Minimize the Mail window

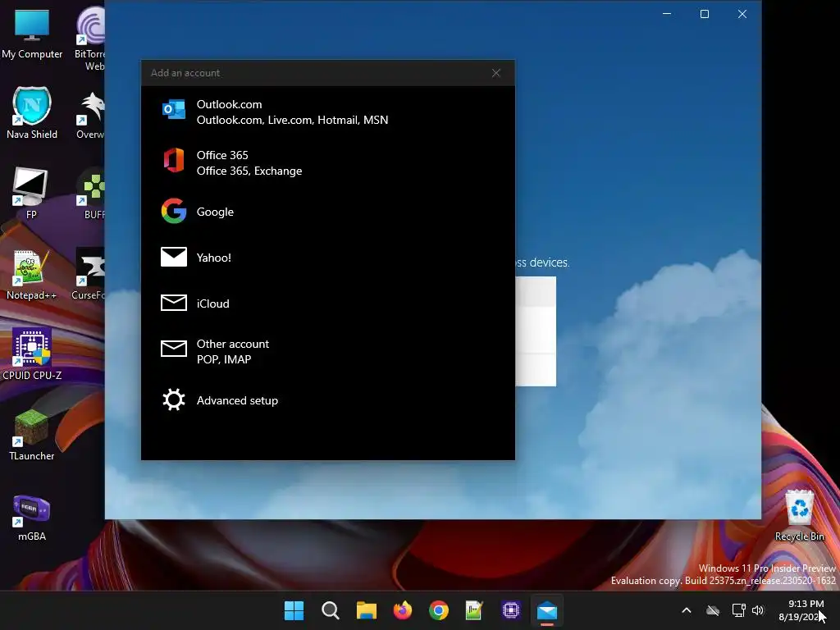(x=667, y=14)
